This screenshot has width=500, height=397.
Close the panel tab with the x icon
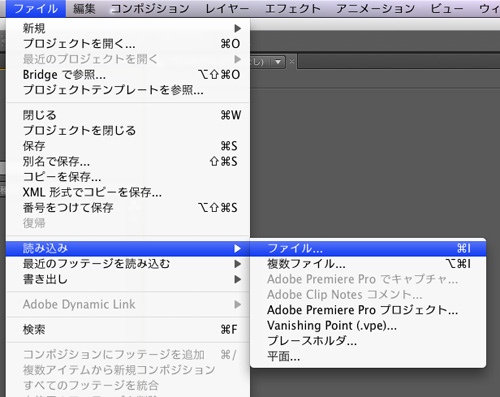(x=292, y=61)
